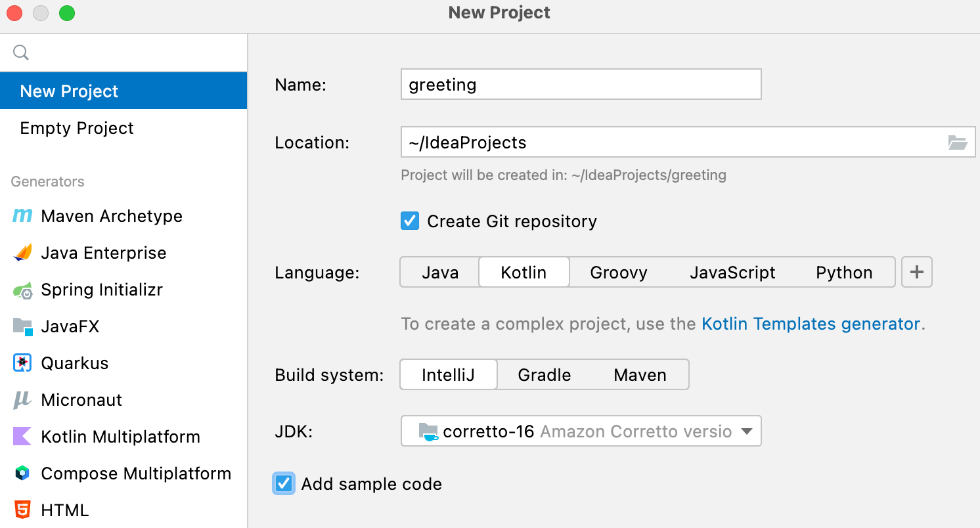Select Groovy as the language

coord(619,273)
